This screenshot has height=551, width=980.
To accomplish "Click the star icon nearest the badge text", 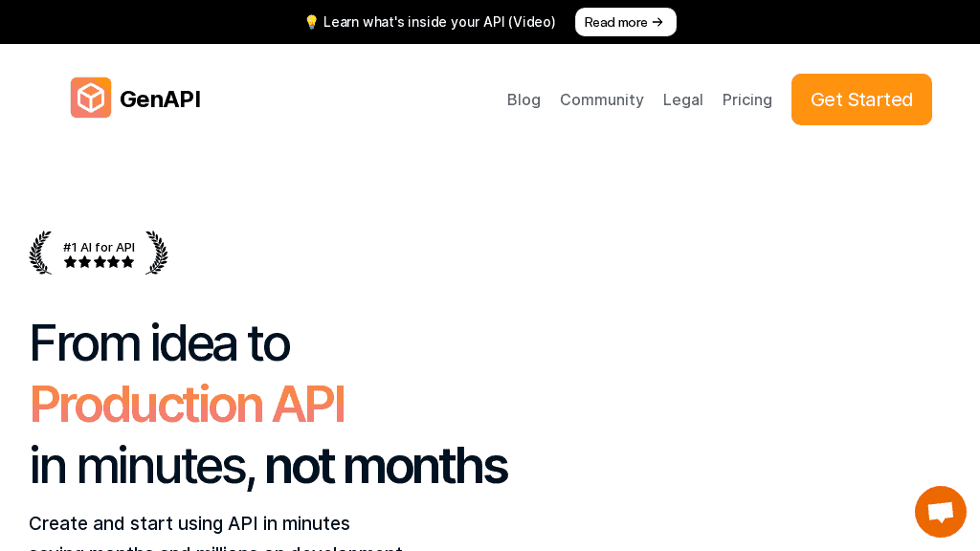I will point(70,261).
